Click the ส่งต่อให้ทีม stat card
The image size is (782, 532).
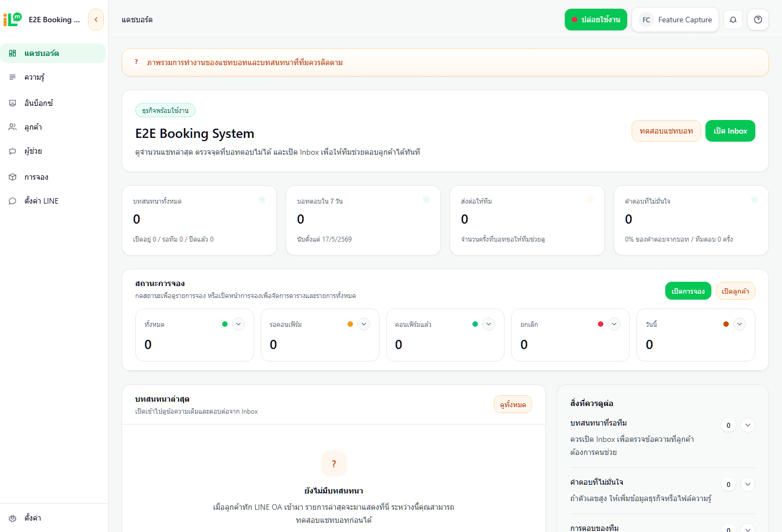click(x=527, y=220)
